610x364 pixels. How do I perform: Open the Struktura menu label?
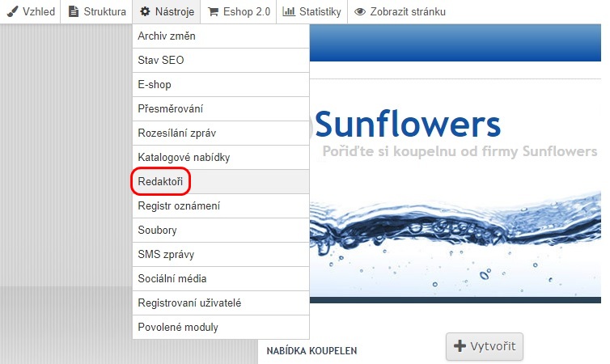point(104,11)
